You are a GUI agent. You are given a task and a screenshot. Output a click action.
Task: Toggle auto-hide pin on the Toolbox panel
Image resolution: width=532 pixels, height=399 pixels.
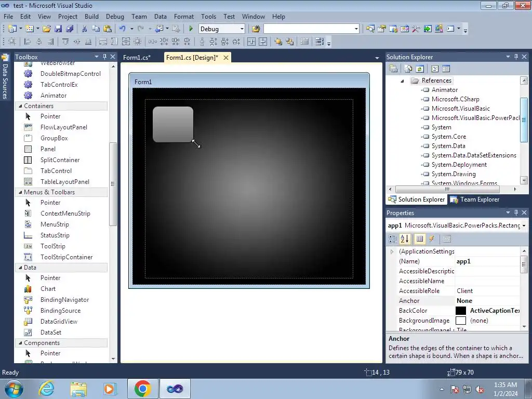(104, 57)
